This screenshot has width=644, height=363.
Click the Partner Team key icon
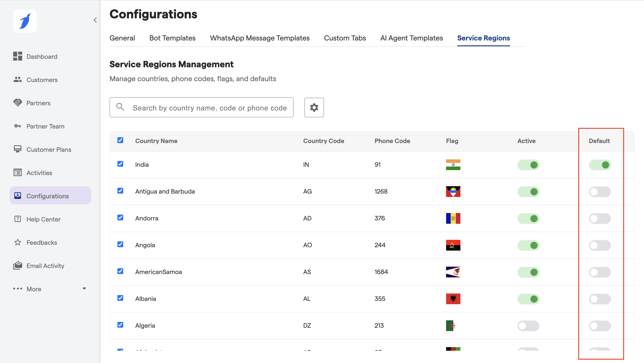click(17, 126)
